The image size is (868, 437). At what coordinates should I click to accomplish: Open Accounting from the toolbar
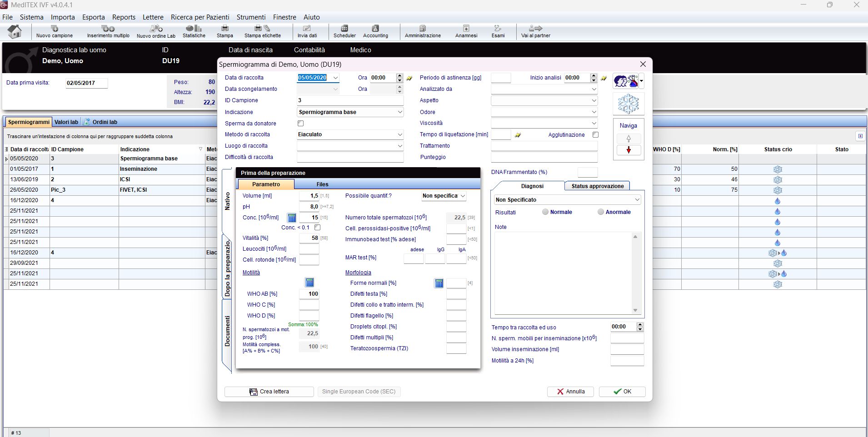(375, 31)
